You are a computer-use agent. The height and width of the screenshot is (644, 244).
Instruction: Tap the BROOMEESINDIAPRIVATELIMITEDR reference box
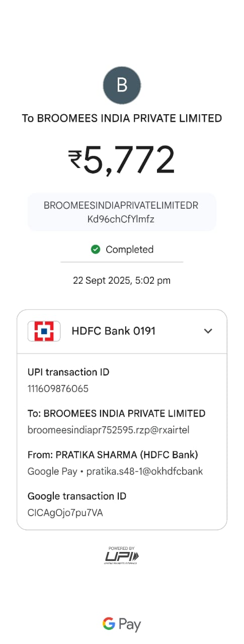tap(122, 212)
